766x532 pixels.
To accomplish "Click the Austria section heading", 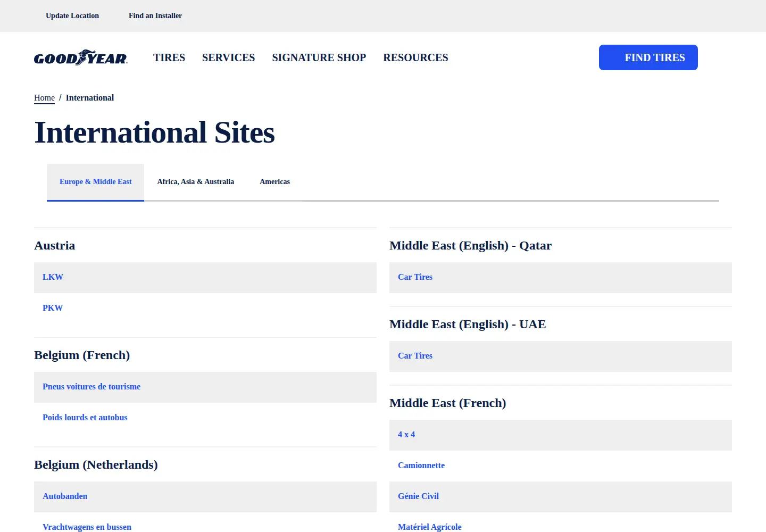I will click(x=55, y=245).
